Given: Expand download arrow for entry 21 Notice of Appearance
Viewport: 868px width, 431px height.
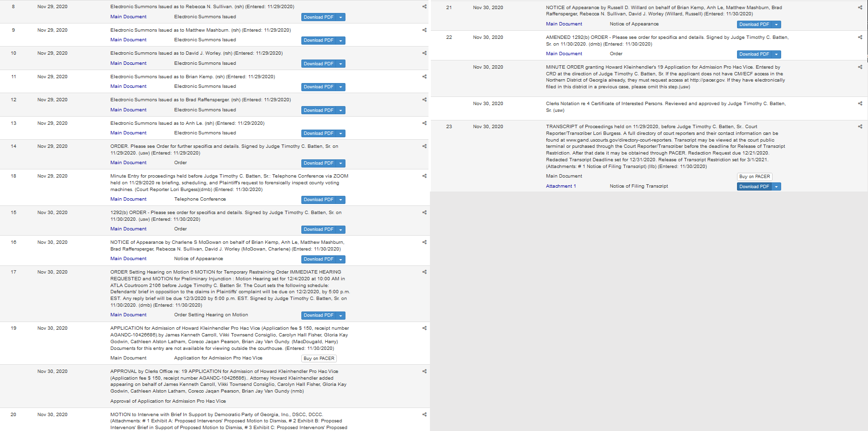Looking at the screenshot, I should tap(776, 24).
